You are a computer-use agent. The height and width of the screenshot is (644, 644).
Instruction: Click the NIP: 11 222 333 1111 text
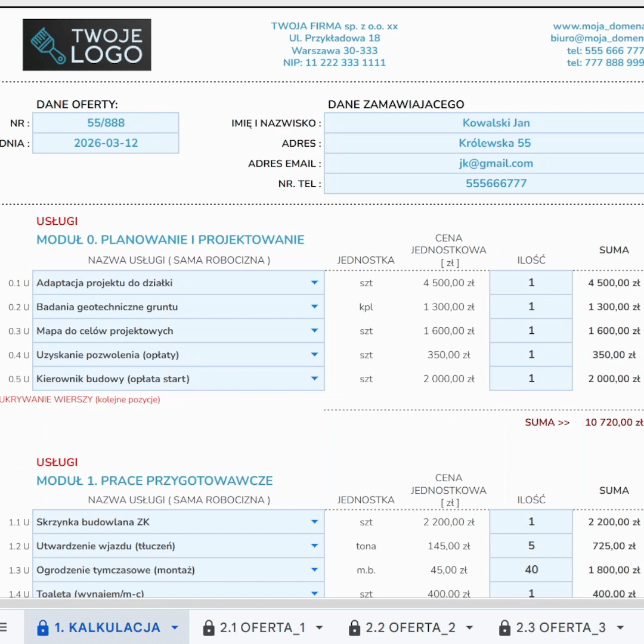(x=335, y=63)
